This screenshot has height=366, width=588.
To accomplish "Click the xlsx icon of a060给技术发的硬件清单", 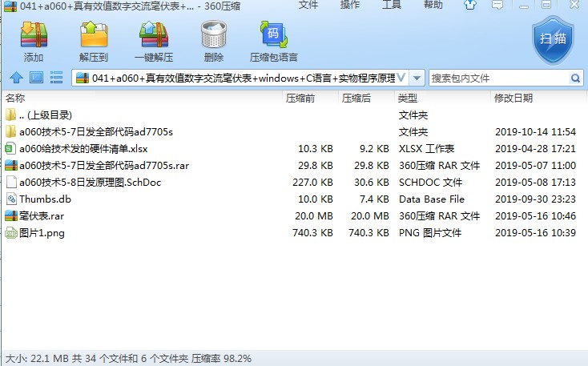I will [11, 148].
